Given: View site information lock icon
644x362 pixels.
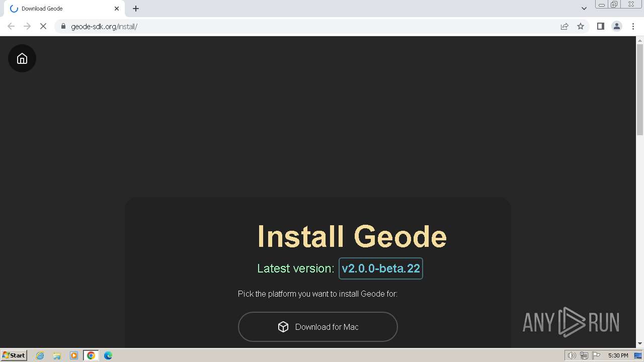Looking at the screenshot, I should click(63, 26).
